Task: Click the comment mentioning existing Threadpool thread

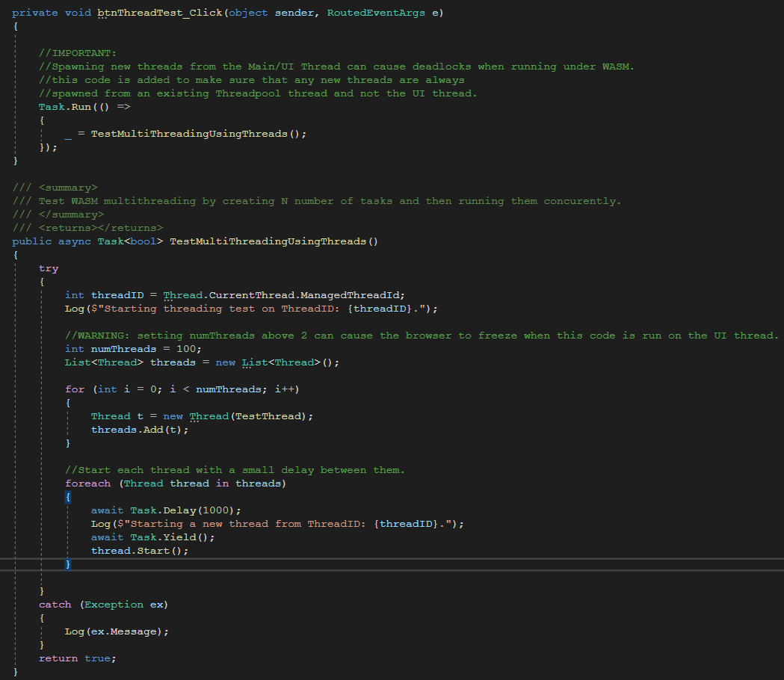Action: click(x=258, y=93)
